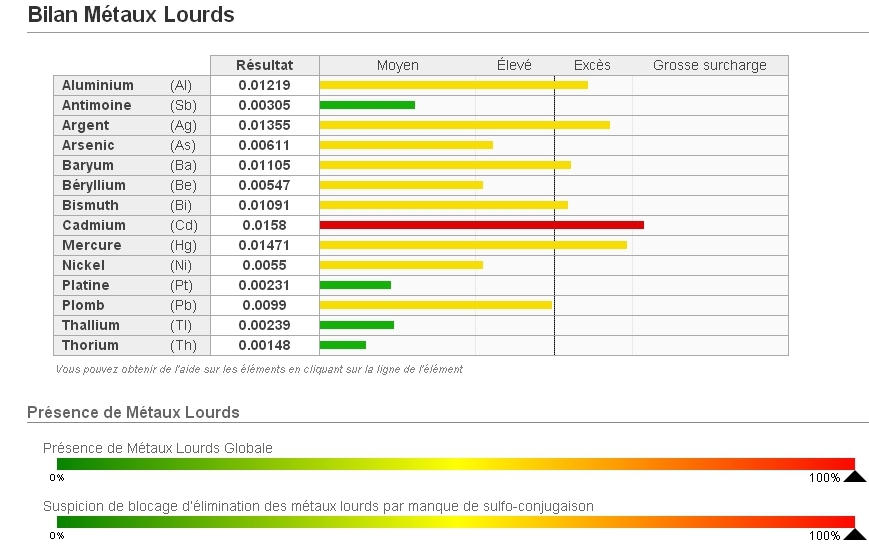
Task: Click the Présence de Métaux Lourds Globale gauge
Action: point(455,464)
